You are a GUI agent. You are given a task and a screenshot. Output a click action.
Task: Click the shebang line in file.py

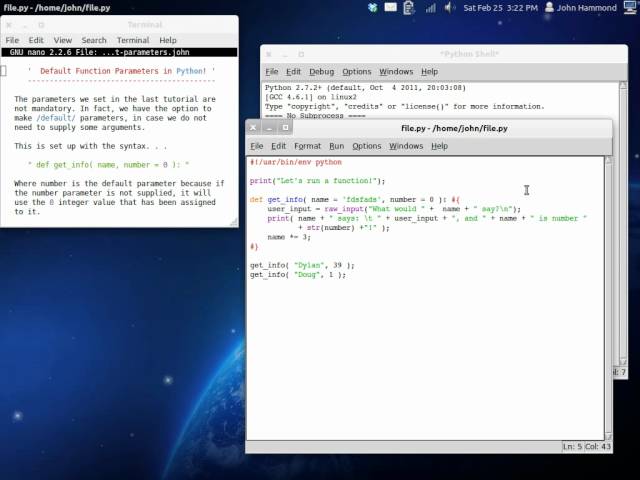tap(296, 162)
